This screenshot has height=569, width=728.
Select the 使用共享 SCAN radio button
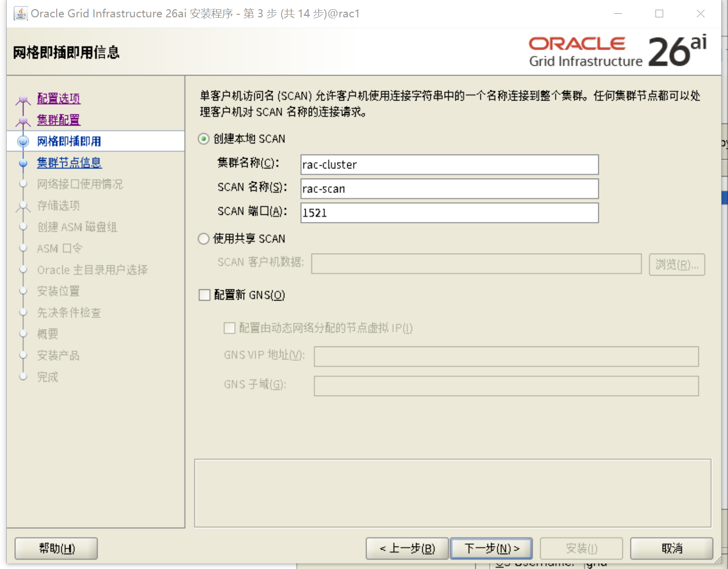pos(204,239)
